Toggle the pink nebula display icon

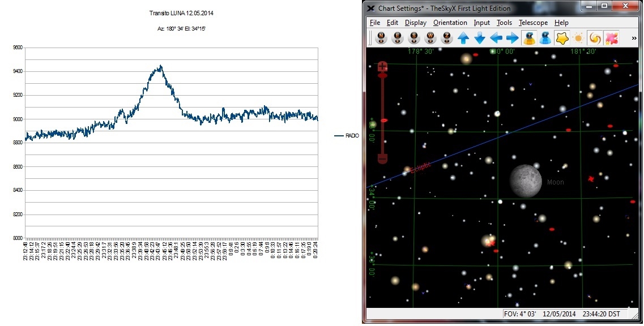coord(612,38)
